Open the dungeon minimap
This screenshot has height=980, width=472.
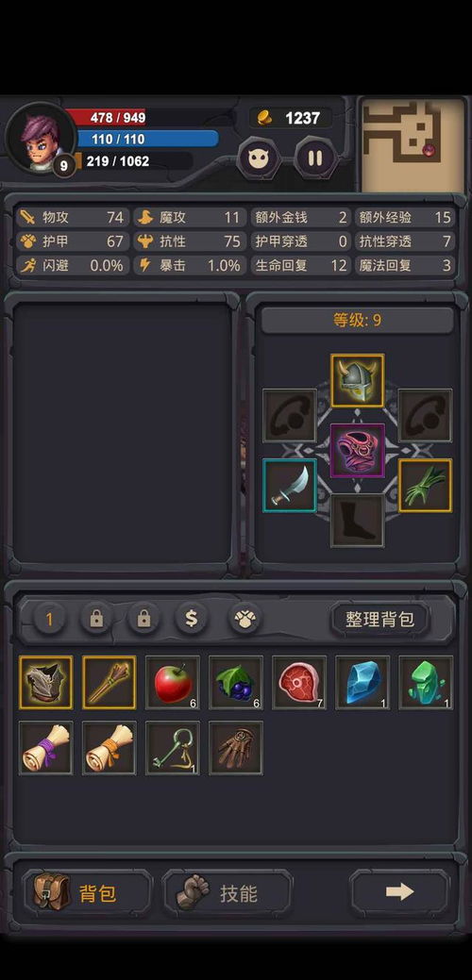413,144
